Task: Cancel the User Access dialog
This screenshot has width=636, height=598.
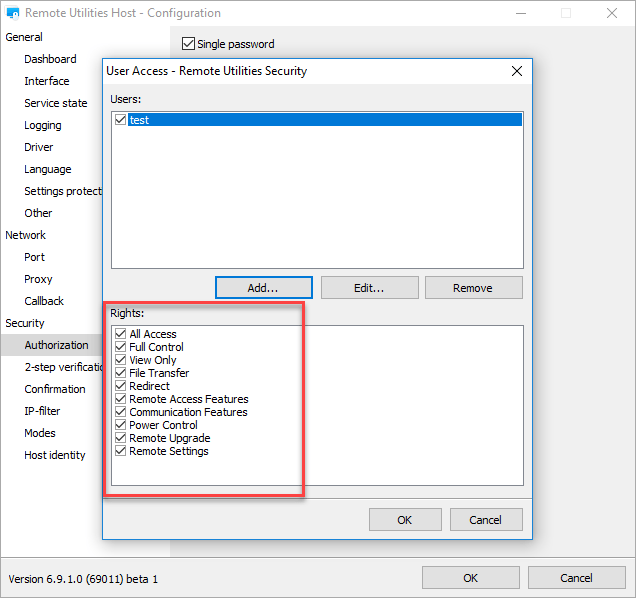Action: pyautogui.click(x=486, y=520)
